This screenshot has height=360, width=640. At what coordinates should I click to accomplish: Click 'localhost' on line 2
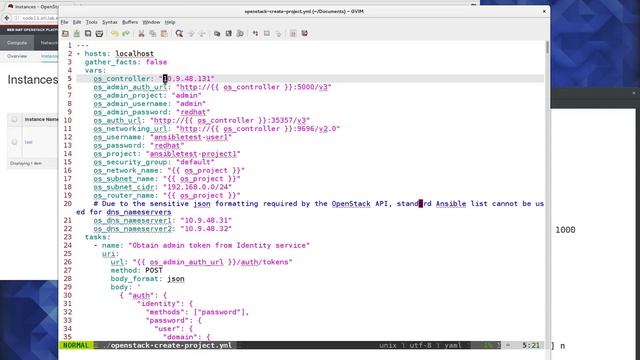click(x=134, y=54)
